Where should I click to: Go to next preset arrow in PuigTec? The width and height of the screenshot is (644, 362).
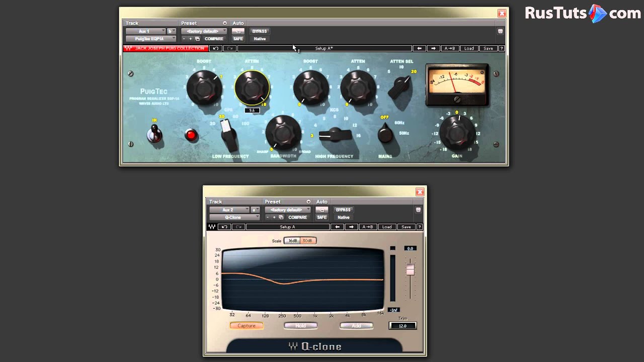pyautogui.click(x=433, y=48)
